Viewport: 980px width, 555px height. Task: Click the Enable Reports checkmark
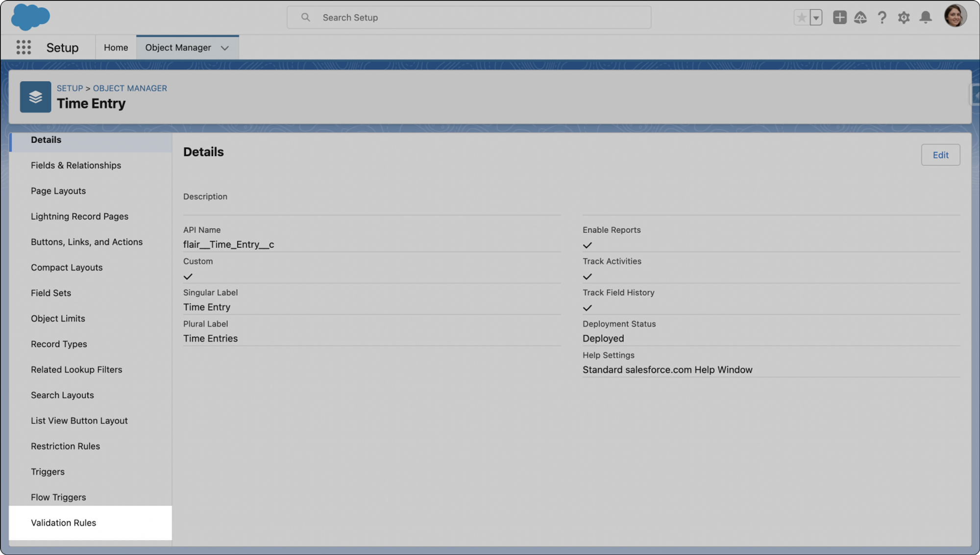(587, 245)
